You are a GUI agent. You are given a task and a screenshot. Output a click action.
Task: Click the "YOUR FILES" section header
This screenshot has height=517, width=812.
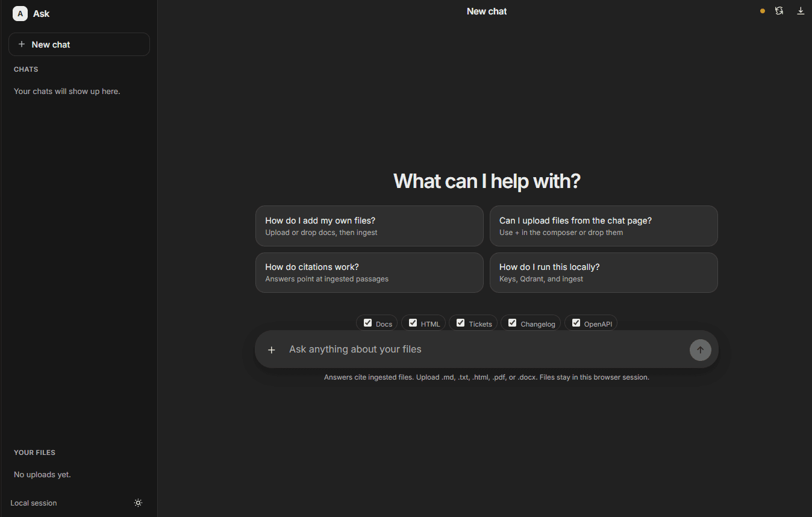(x=34, y=453)
